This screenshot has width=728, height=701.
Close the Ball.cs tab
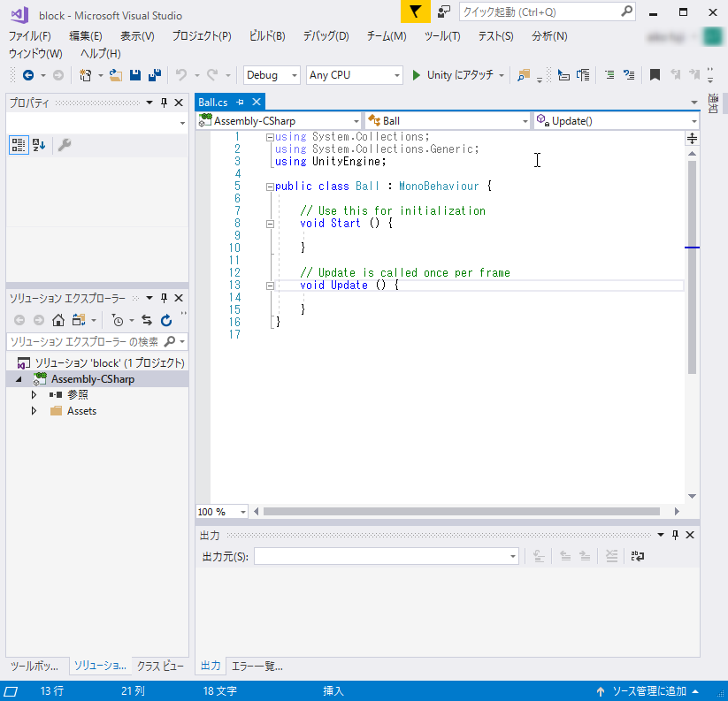pos(257,102)
